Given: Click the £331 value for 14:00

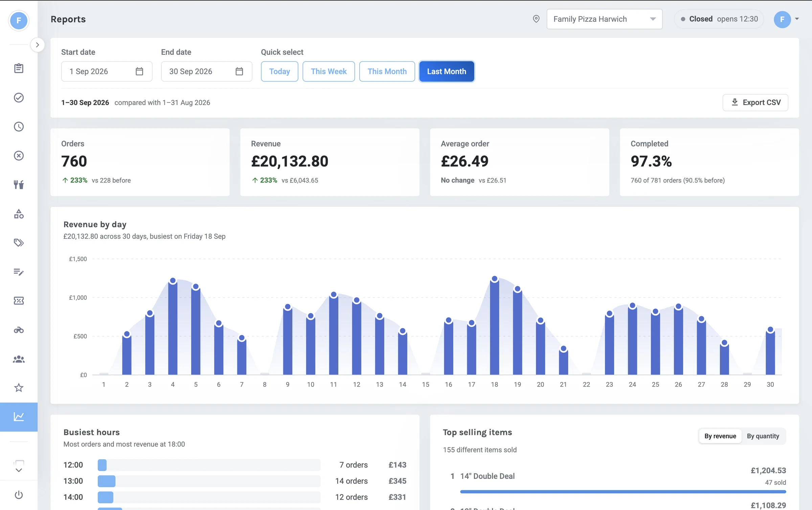Looking at the screenshot, I should [x=397, y=497].
